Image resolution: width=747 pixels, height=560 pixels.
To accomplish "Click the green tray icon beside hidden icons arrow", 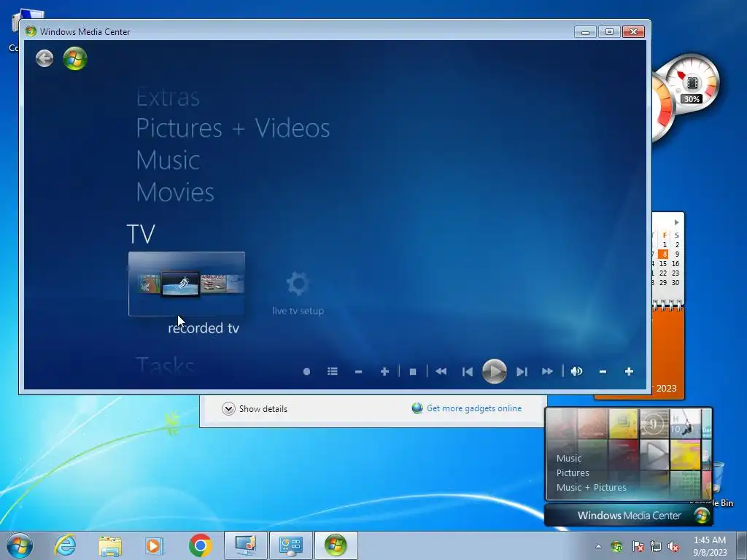I will 616,547.
